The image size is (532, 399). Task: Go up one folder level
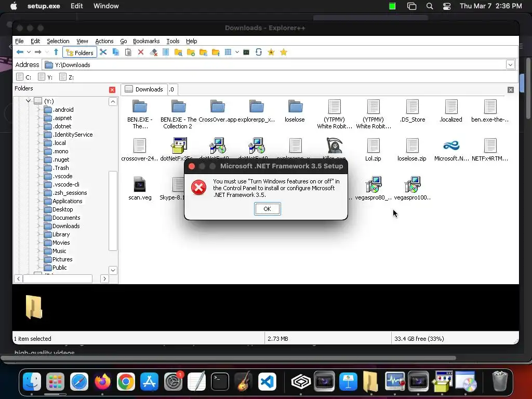click(x=56, y=52)
